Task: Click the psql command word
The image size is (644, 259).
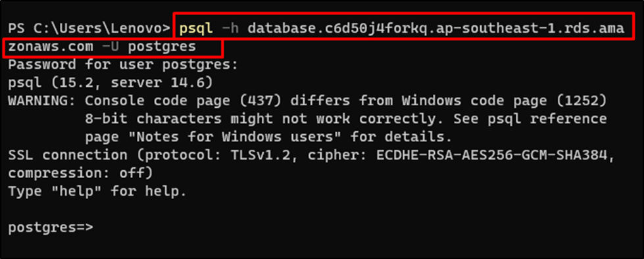Action: [196, 28]
